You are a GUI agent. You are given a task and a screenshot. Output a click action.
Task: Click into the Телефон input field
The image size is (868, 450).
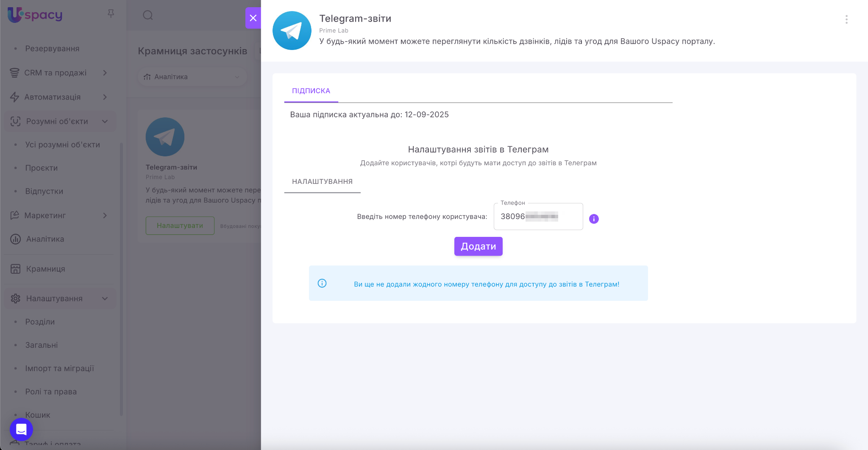pyautogui.click(x=538, y=217)
